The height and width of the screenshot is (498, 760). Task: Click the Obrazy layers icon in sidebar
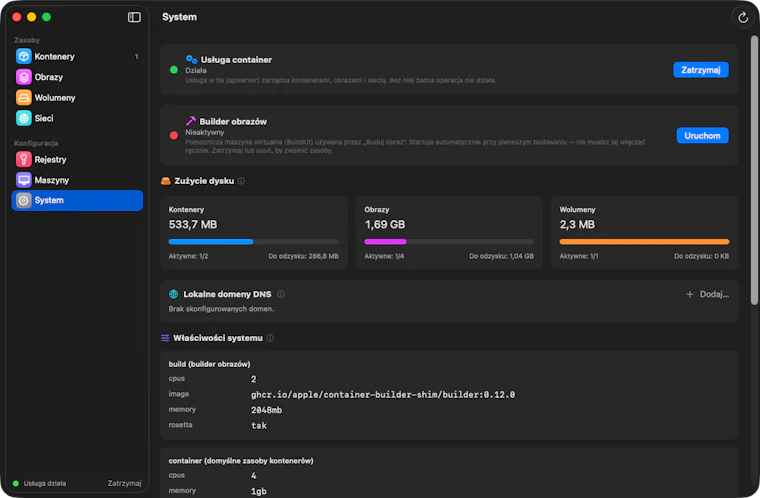pos(24,77)
